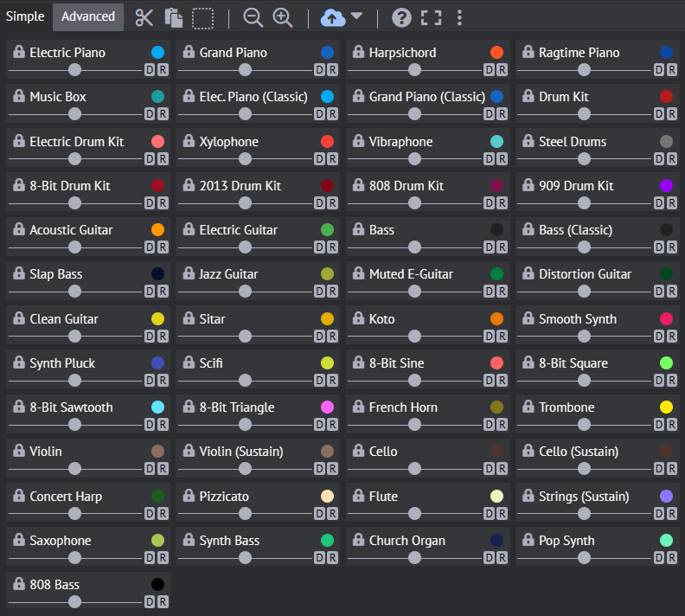This screenshot has width=685, height=616.
Task: Toggle the D button for Pop Synth
Action: (x=659, y=558)
